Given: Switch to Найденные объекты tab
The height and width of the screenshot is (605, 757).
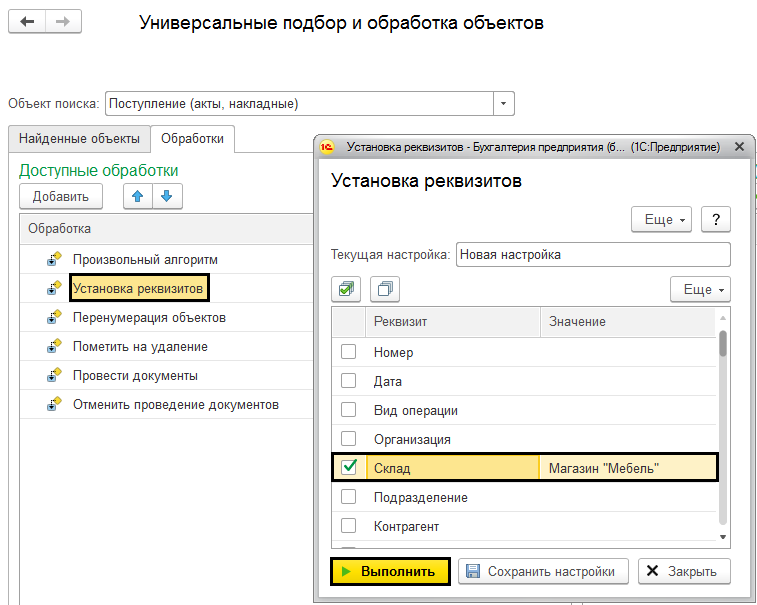Looking at the screenshot, I should point(78,139).
